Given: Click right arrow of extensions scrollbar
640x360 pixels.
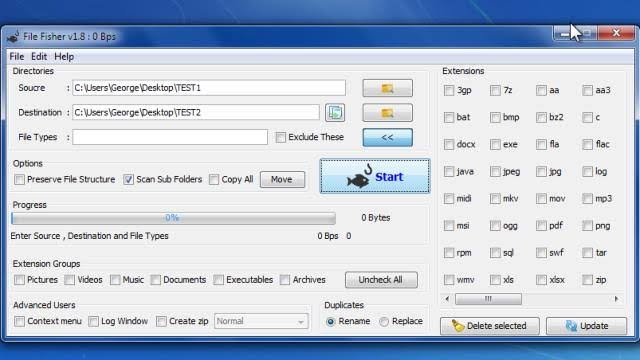Looking at the screenshot, I should [616, 299].
